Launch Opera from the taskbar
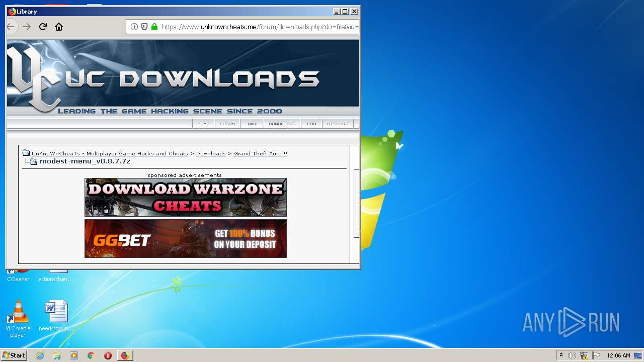The height and width of the screenshot is (362, 644). click(x=108, y=355)
